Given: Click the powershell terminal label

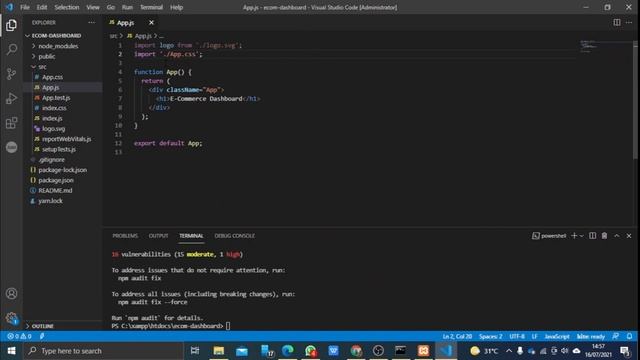Looking at the screenshot, I should pyautogui.click(x=549, y=236).
